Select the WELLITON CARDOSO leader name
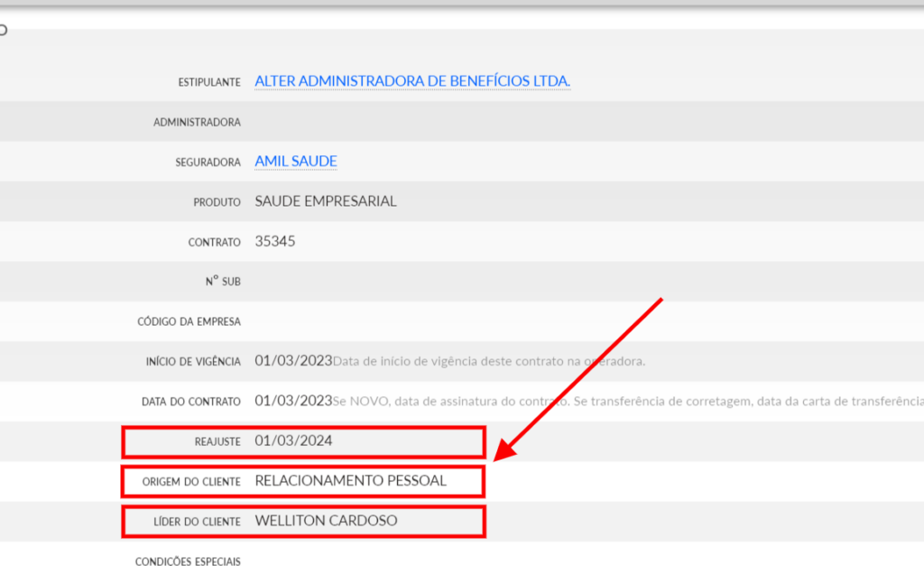The height and width of the screenshot is (566, 924). tap(326, 521)
